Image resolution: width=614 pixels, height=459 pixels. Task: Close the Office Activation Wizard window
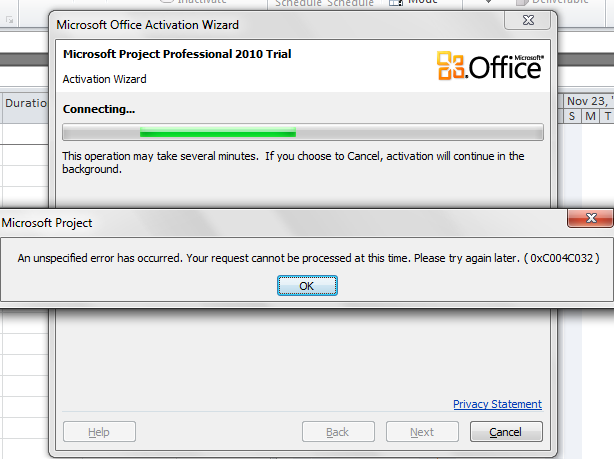(527, 20)
